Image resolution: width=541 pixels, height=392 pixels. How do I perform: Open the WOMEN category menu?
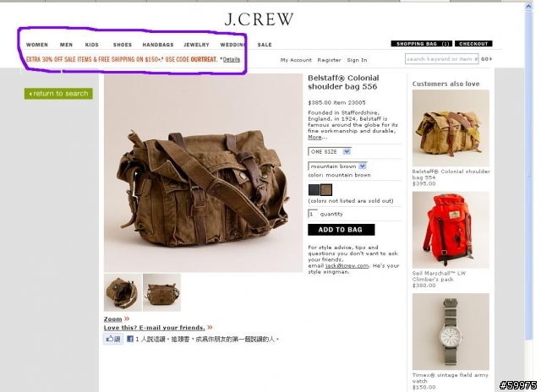point(37,45)
